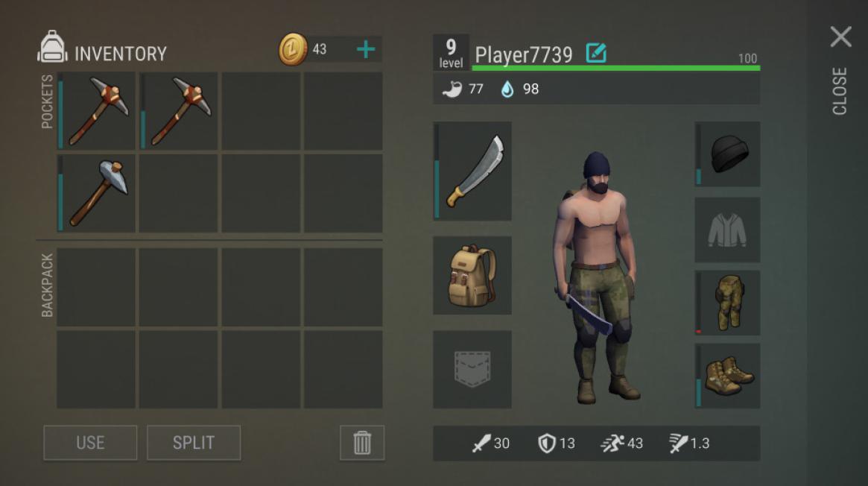Open the equipped tan backpack slot
This screenshot has height=486, width=868.
point(472,275)
